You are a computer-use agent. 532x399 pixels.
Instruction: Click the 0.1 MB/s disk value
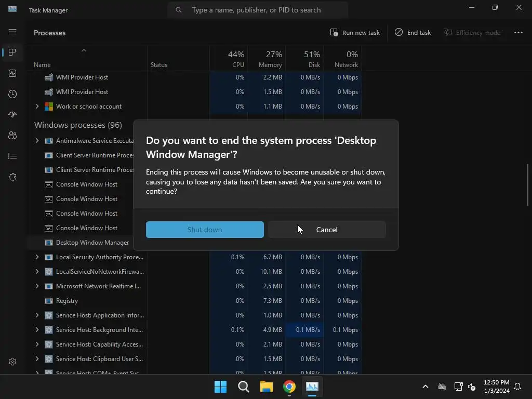coord(308,330)
